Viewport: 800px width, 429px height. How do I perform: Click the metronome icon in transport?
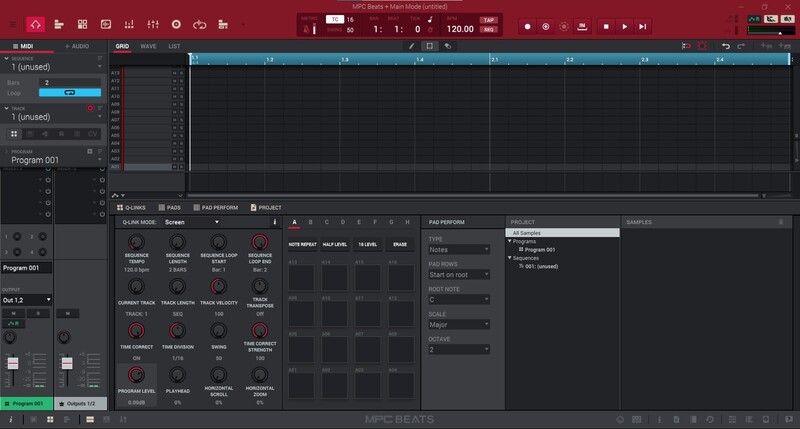pyautogui.click(x=307, y=29)
